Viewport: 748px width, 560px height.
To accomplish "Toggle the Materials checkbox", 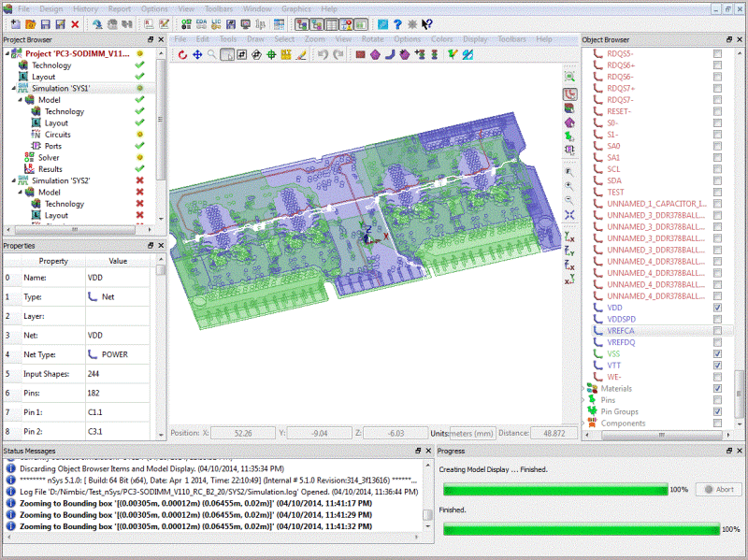I will (x=717, y=388).
